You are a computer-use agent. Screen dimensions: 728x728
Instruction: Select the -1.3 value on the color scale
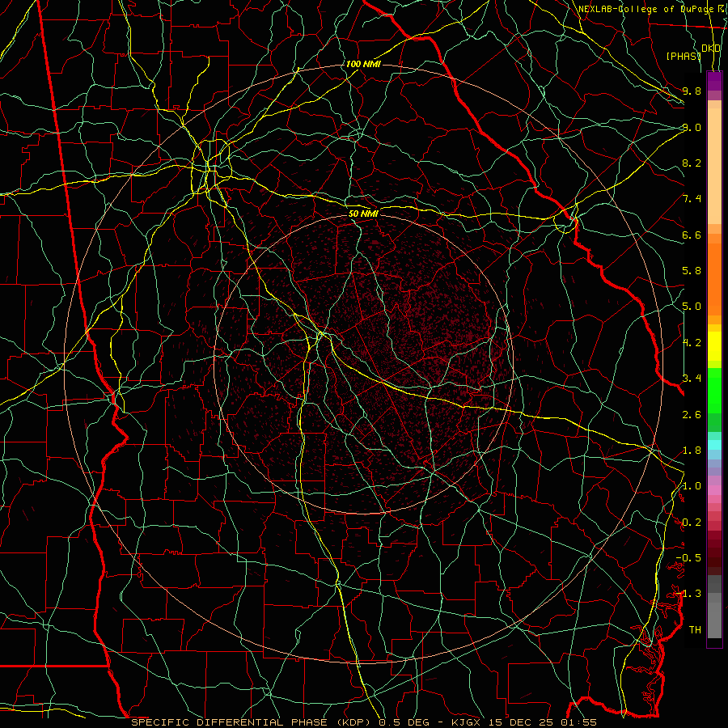pos(688,594)
